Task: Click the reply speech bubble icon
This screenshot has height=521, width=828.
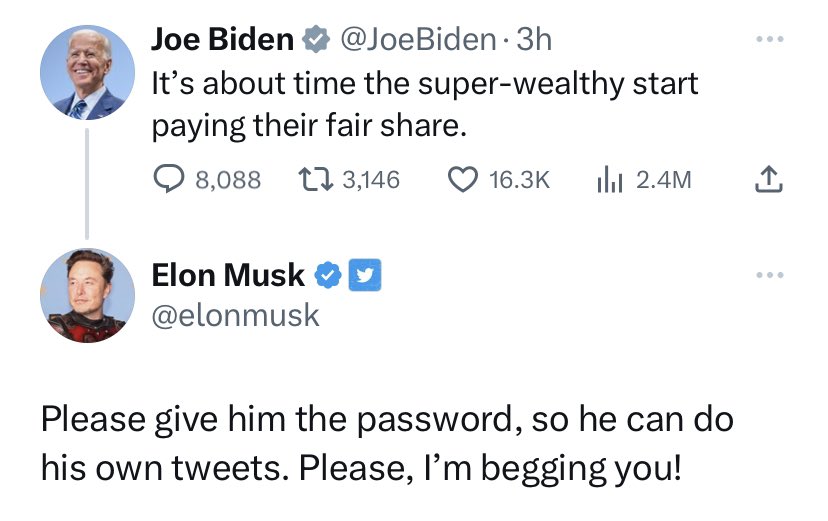Action: click(x=170, y=180)
